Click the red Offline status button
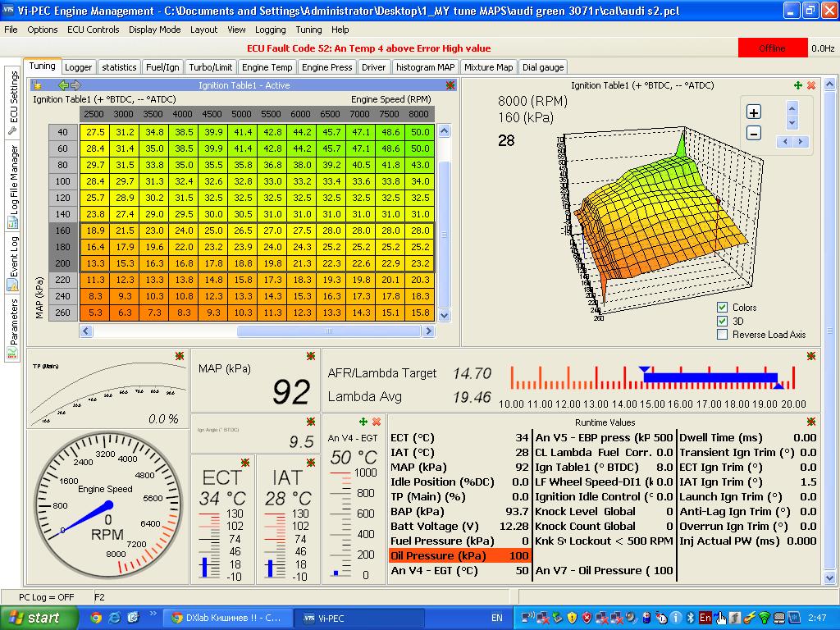The width and height of the screenshot is (840, 630). click(772, 48)
